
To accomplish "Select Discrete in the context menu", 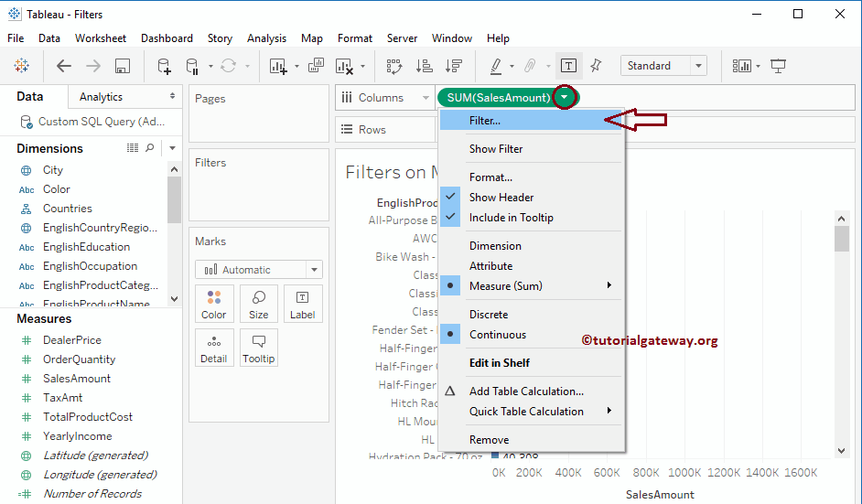I will pyautogui.click(x=532, y=315).
